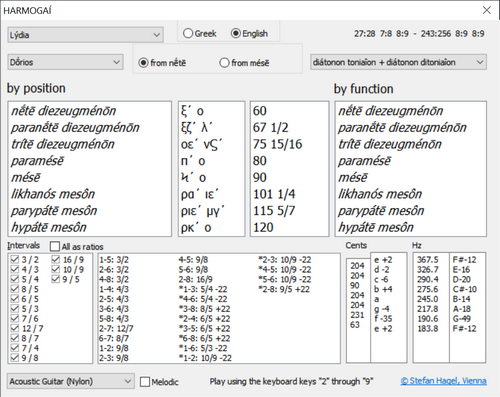This screenshot has height=397, width=500.
Task: Open the Dōrios key dropdown
Action: tap(65, 62)
